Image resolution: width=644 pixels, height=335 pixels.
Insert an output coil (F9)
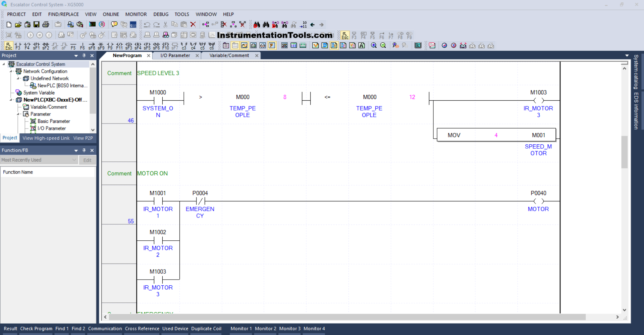pos(110,46)
